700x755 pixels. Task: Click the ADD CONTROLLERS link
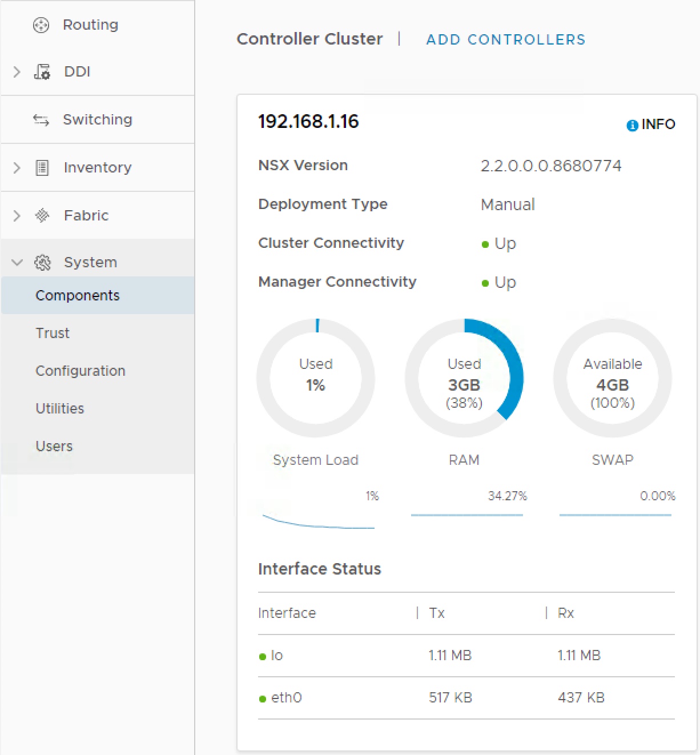505,39
